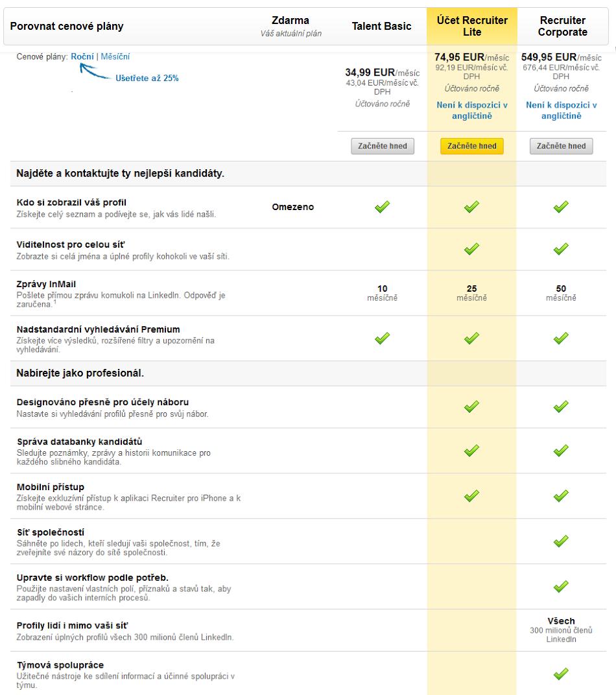Open Není k dispozici v angličtině under Recruiter Lite
Screen dimensions: 616x695
(472, 110)
